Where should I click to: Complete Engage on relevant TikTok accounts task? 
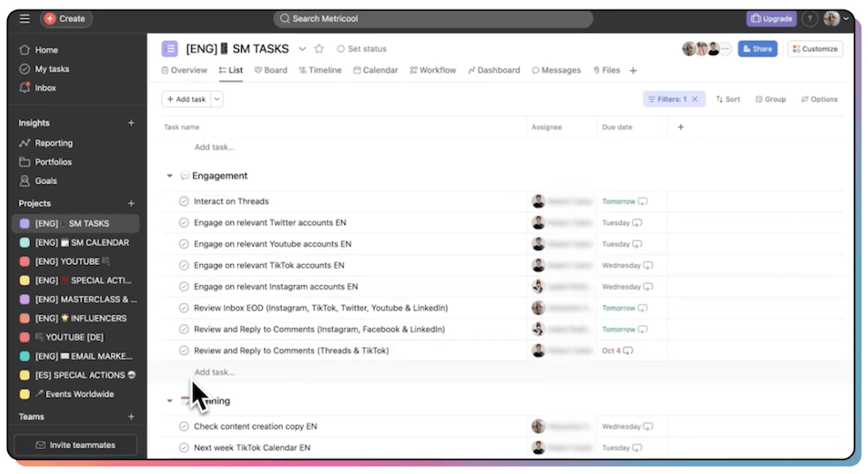click(x=184, y=265)
